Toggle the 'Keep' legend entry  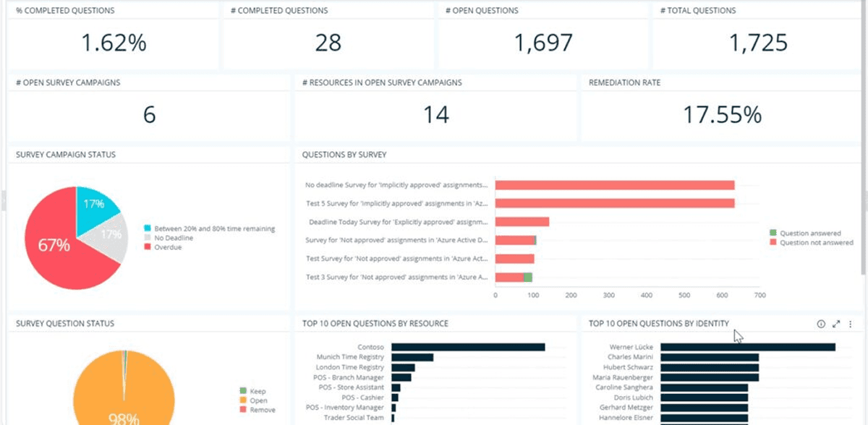[x=253, y=390]
